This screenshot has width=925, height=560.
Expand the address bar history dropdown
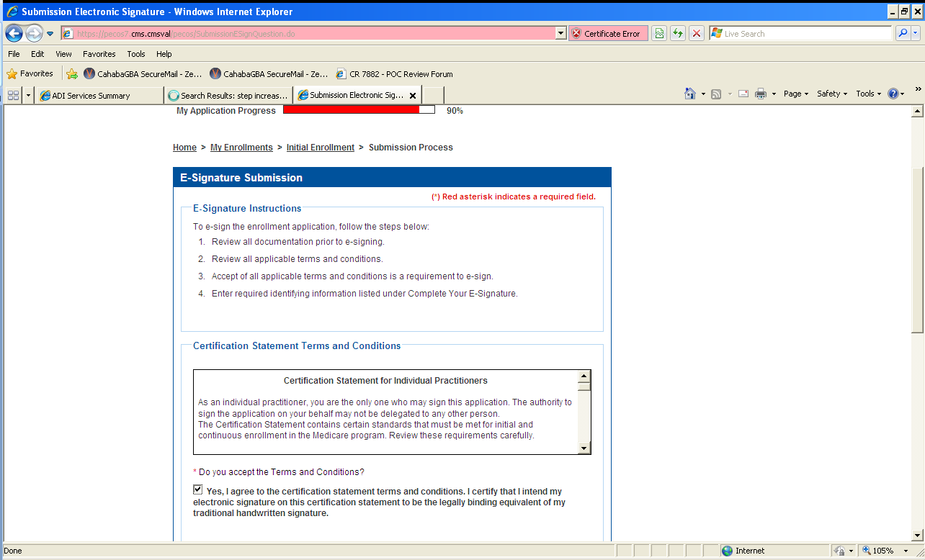(561, 34)
